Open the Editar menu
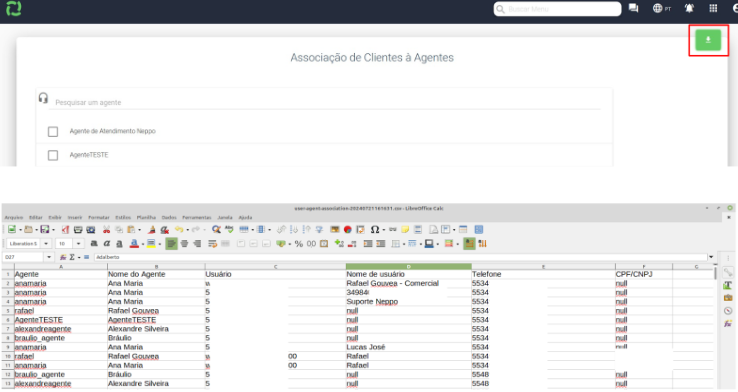 coord(36,217)
